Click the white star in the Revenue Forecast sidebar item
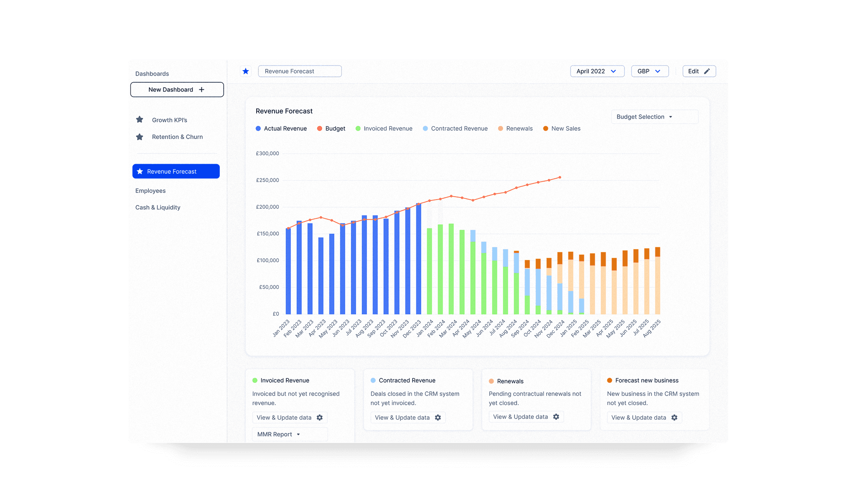856x504 pixels. pyautogui.click(x=140, y=171)
